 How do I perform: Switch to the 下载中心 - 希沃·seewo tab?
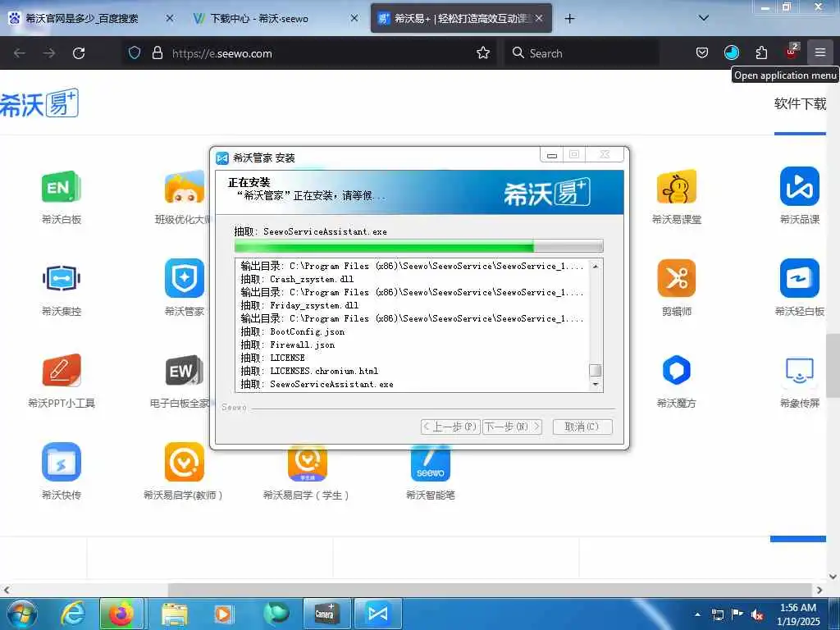point(259,18)
